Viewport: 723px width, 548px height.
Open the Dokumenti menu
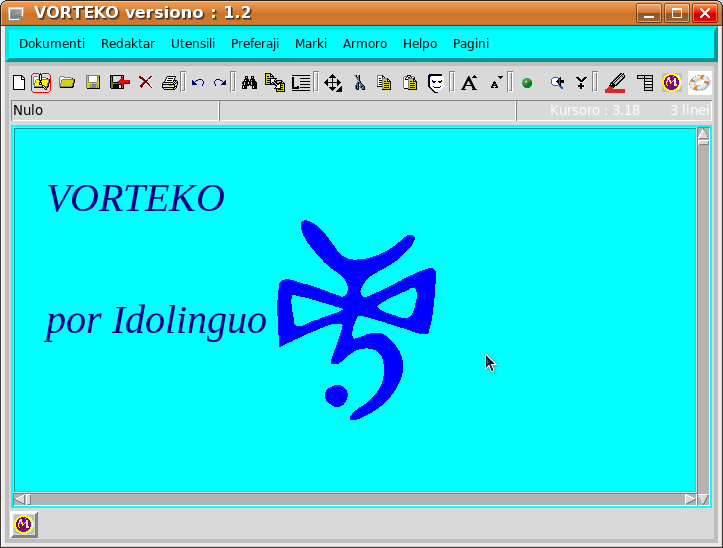[x=52, y=43]
